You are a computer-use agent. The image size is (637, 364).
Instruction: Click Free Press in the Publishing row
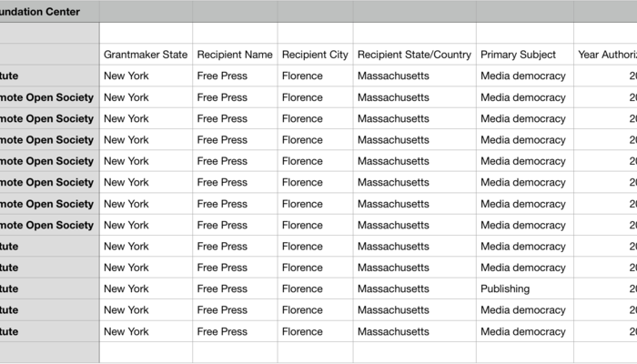click(x=222, y=288)
